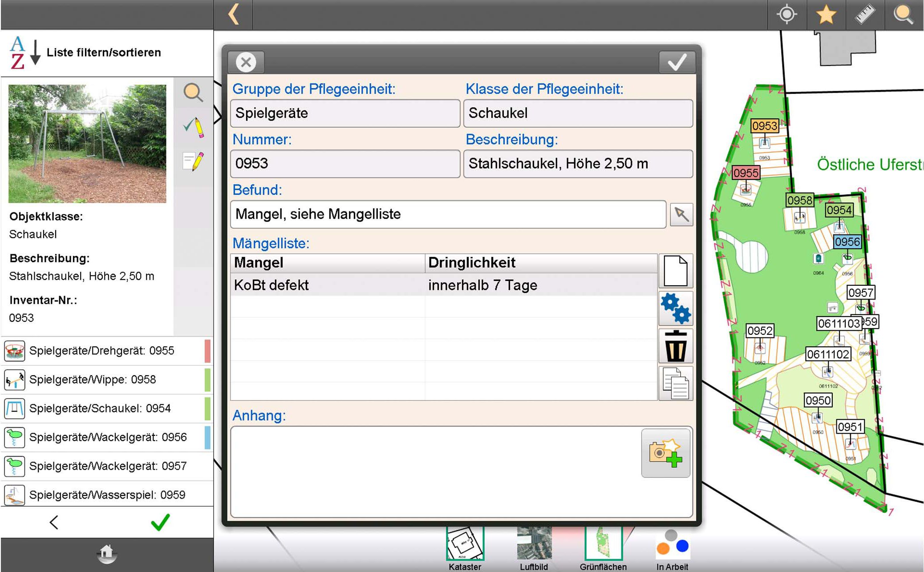Click the GPS locate position icon
This screenshot has height=572, width=924.
pyautogui.click(x=786, y=15)
